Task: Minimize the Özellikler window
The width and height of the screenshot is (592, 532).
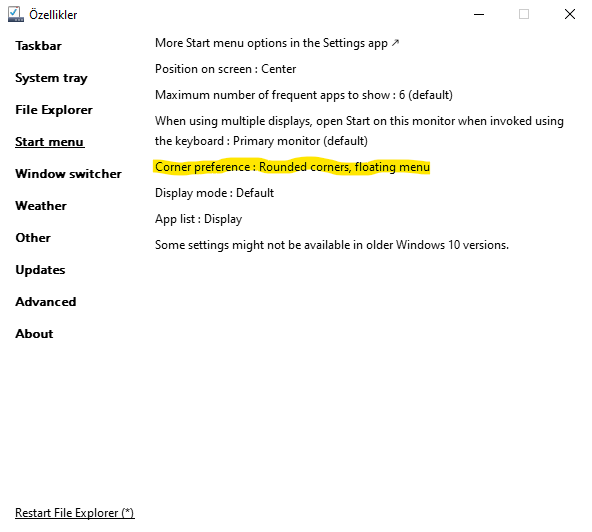Action: click(x=479, y=14)
